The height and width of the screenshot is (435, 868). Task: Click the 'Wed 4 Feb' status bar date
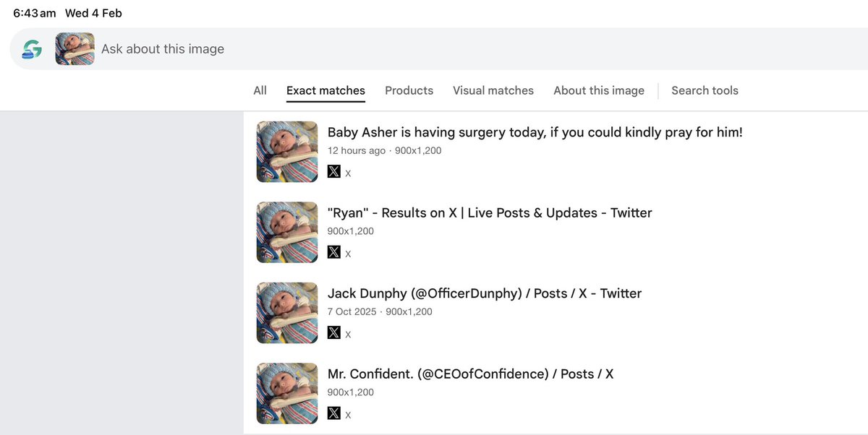pos(93,14)
